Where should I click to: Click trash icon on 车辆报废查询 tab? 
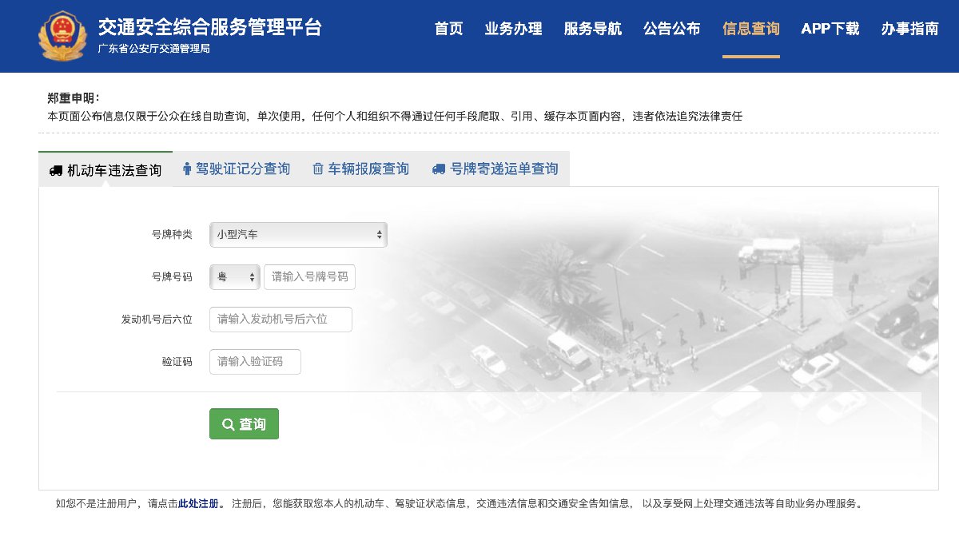pos(318,169)
